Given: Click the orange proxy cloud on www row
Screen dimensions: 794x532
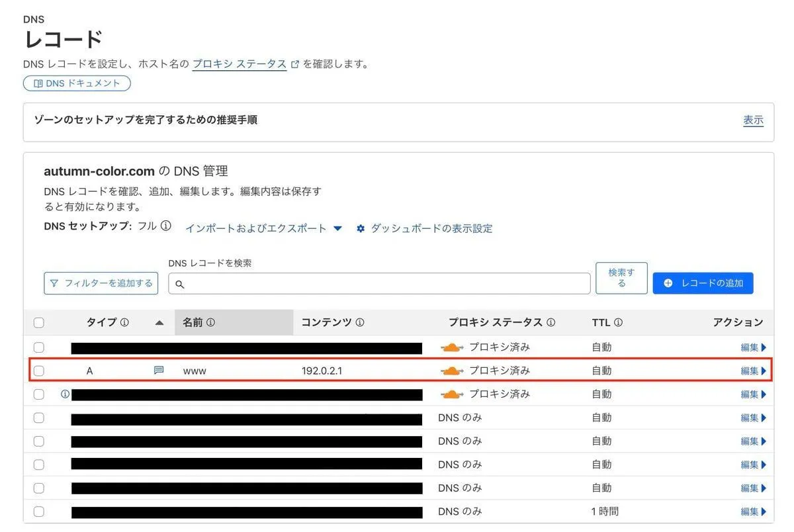Looking at the screenshot, I should (451, 371).
